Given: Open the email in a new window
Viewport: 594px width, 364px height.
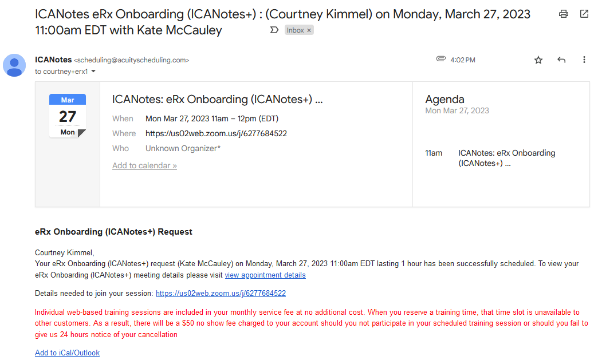Looking at the screenshot, I should tap(584, 14).
